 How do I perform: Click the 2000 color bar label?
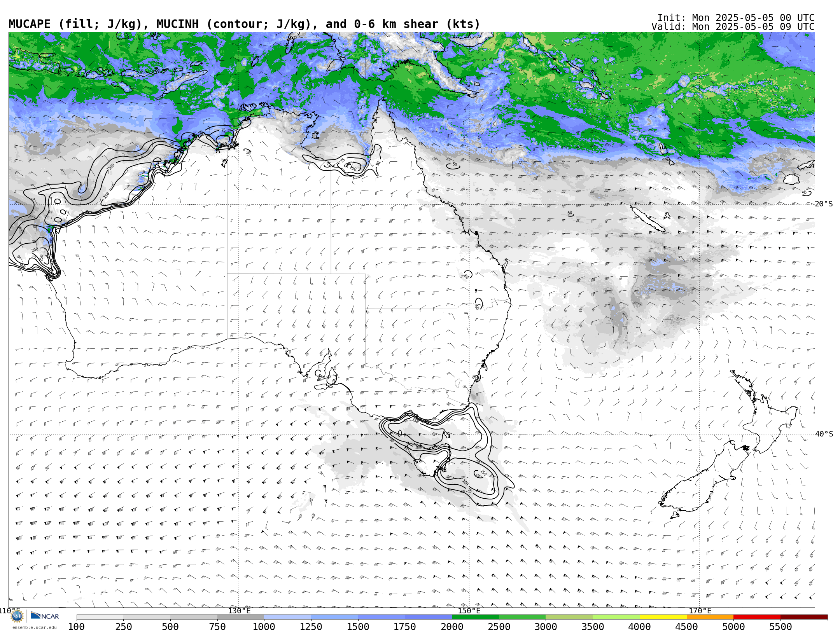click(452, 627)
